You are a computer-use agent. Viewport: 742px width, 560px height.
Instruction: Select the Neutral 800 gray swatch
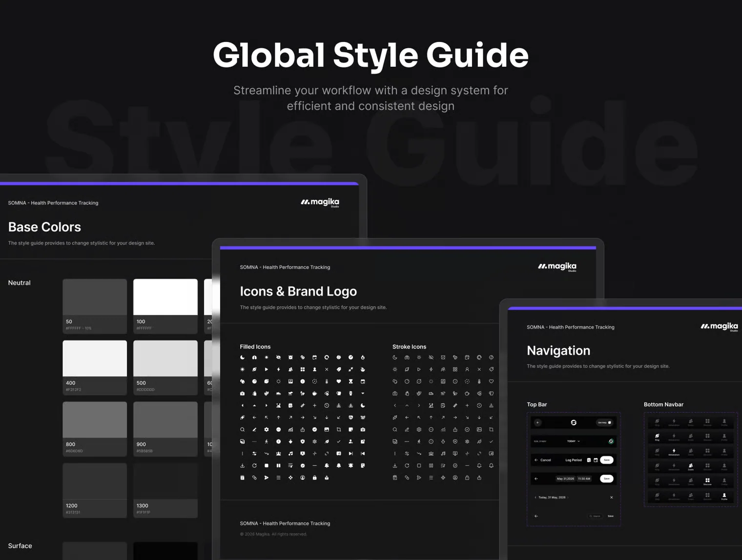(x=95, y=429)
